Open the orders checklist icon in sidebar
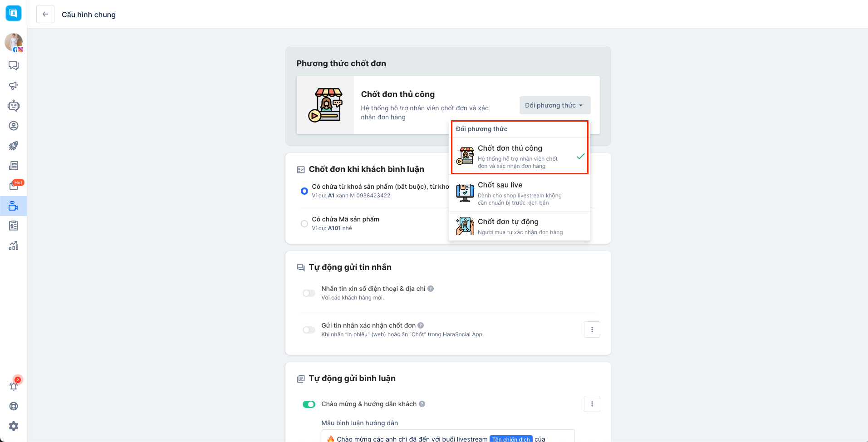Screen dimensions: 868x442 (x=14, y=226)
